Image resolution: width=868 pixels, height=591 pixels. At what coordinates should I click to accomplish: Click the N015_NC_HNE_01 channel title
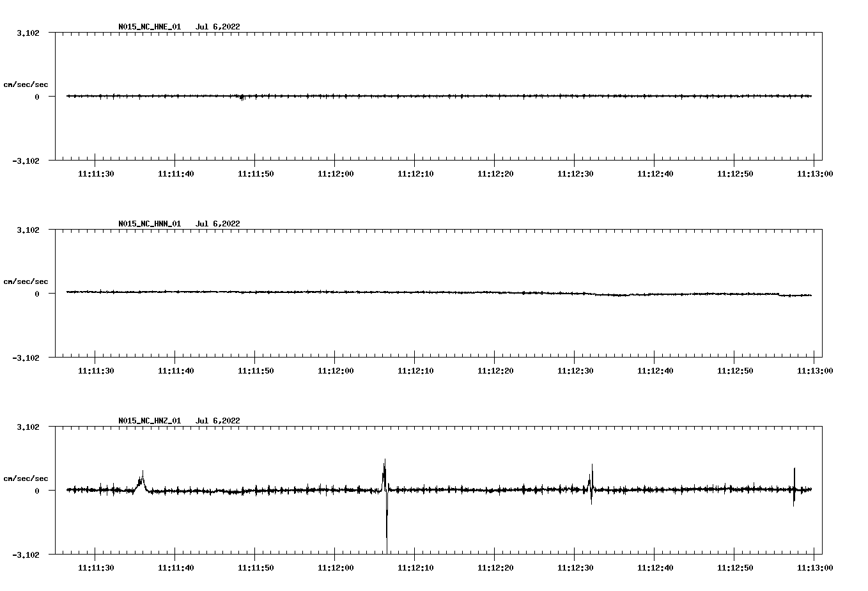tap(150, 27)
